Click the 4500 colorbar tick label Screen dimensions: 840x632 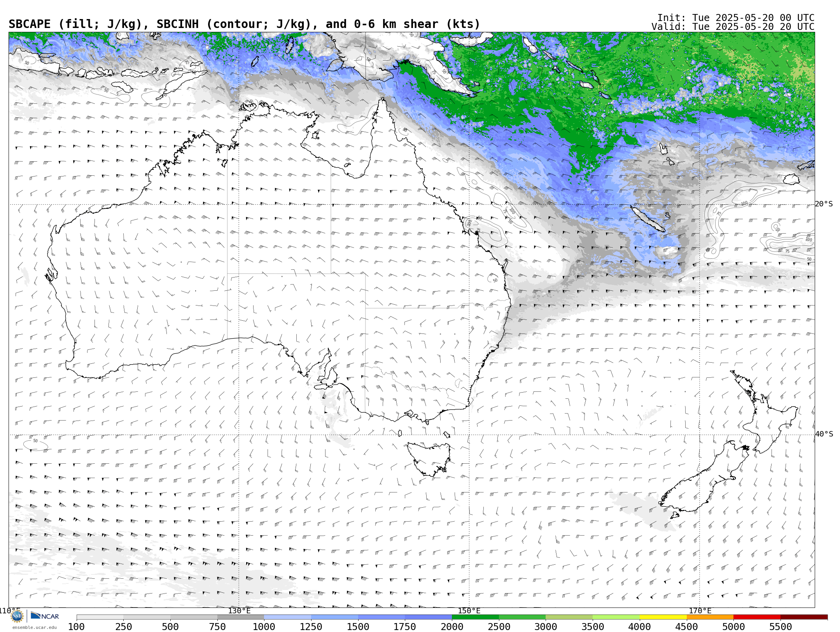click(x=687, y=627)
